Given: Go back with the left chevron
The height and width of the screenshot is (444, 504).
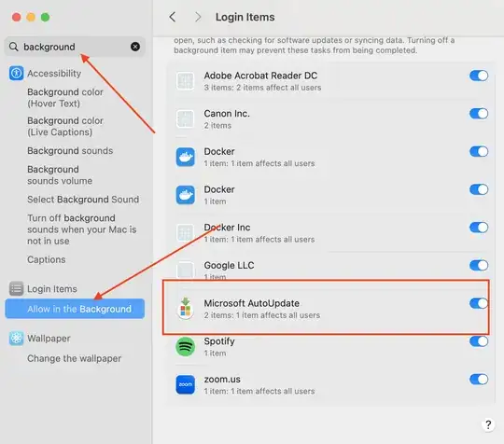Looking at the screenshot, I should pyautogui.click(x=173, y=17).
